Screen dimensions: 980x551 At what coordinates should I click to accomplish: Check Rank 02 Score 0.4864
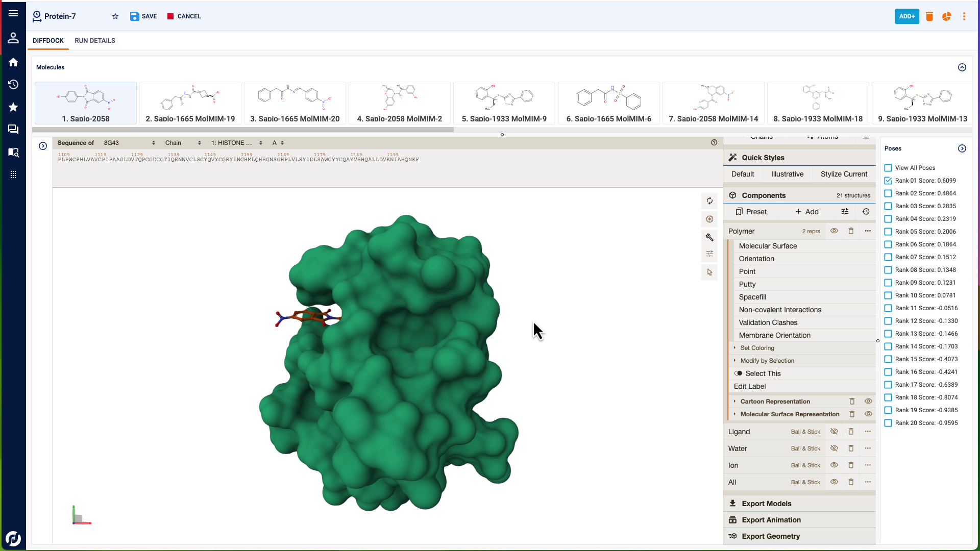click(888, 193)
